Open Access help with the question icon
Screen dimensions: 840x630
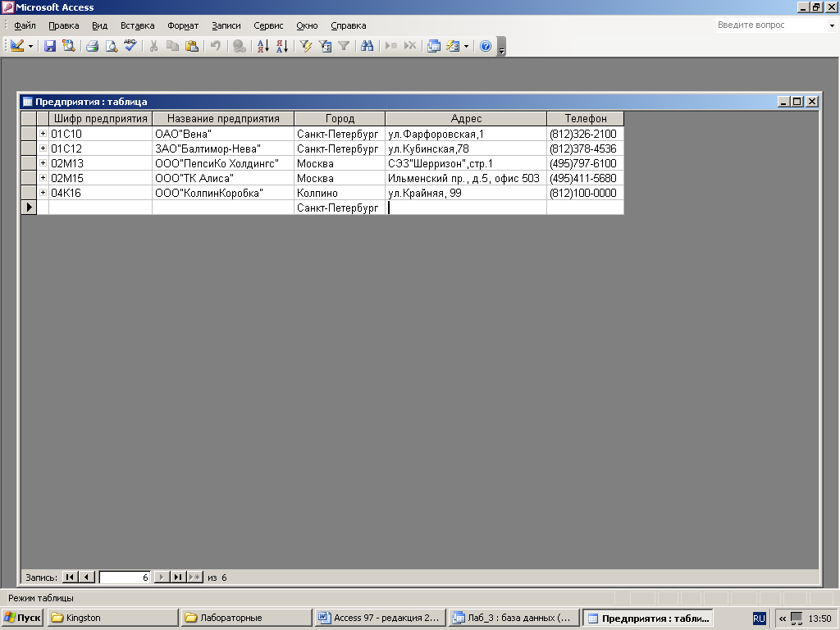click(486, 46)
